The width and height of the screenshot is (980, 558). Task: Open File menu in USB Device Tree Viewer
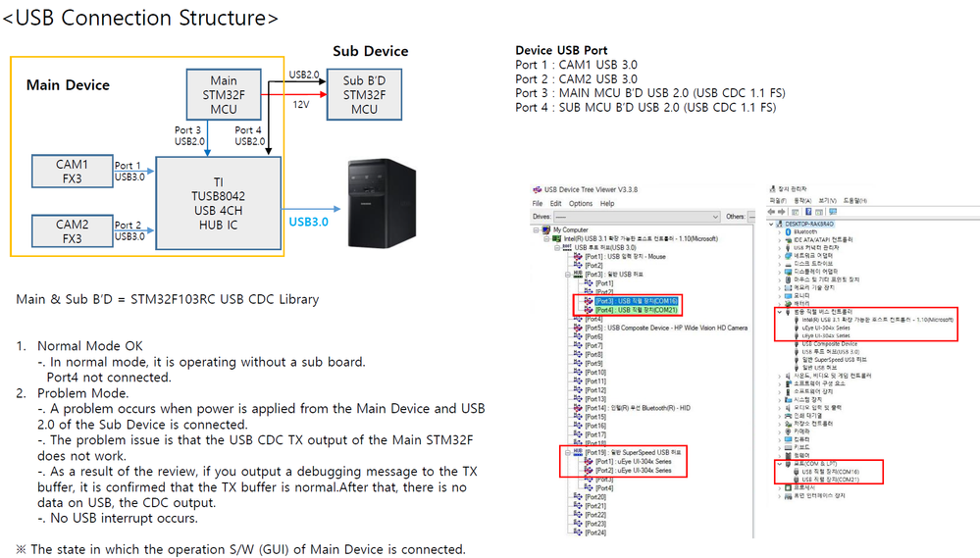(537, 204)
